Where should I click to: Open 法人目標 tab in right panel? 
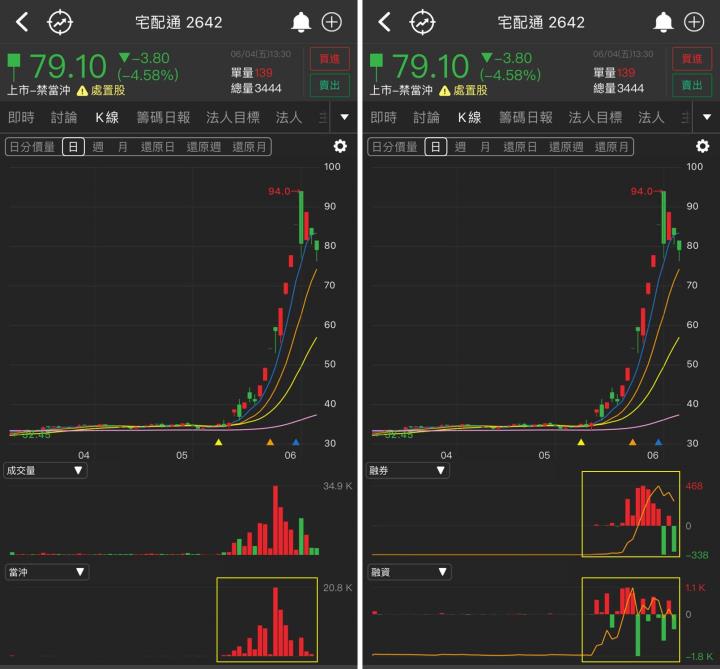(595, 118)
